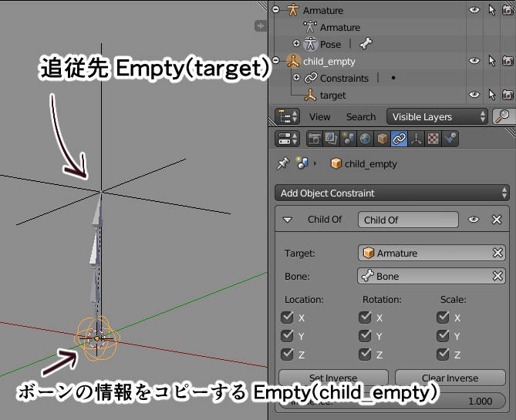This screenshot has height=420, width=516.
Task: Open the Visible Layers dropdown
Action: click(x=437, y=116)
